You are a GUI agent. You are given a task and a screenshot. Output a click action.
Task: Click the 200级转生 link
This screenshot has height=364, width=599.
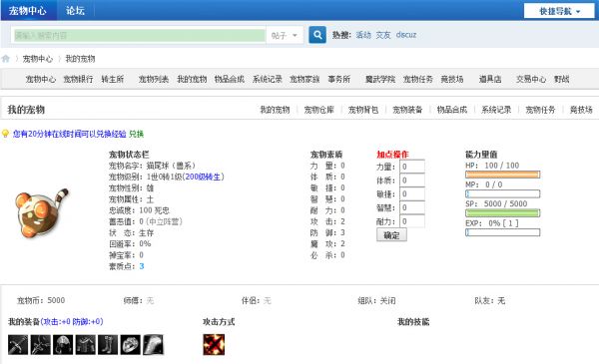(x=204, y=177)
